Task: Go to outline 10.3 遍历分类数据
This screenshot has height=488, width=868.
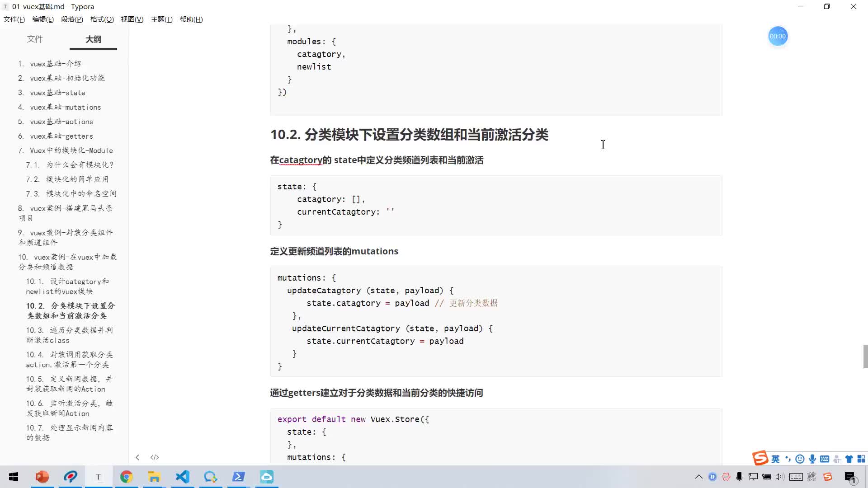Action: 70,335
